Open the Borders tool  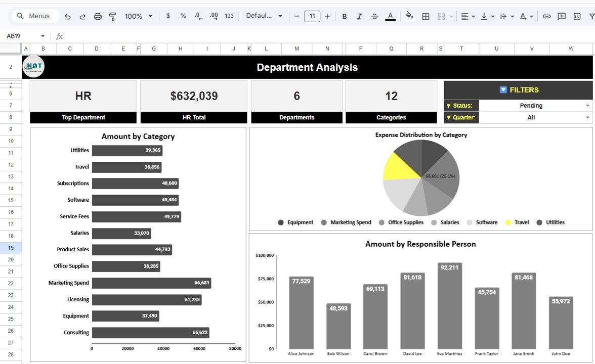[x=426, y=16]
